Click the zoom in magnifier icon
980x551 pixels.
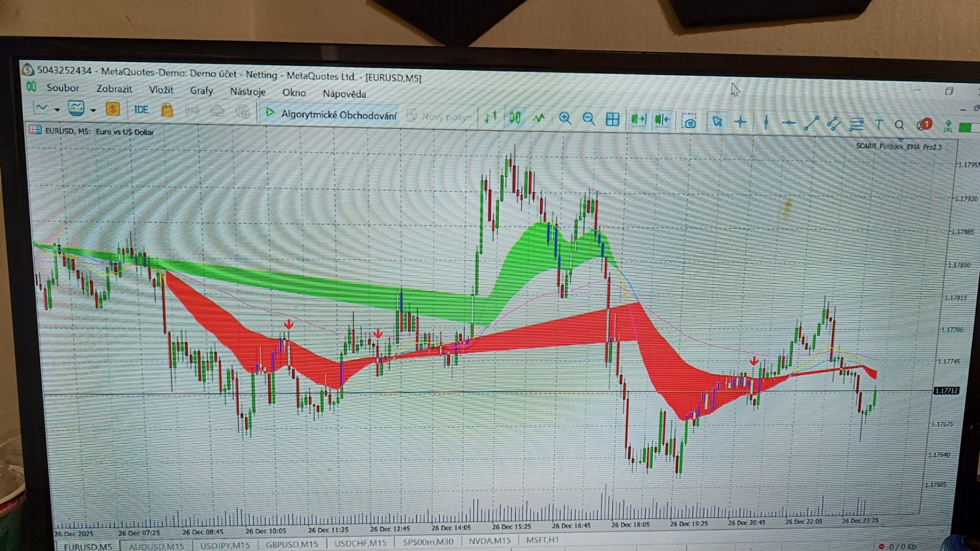pos(565,118)
